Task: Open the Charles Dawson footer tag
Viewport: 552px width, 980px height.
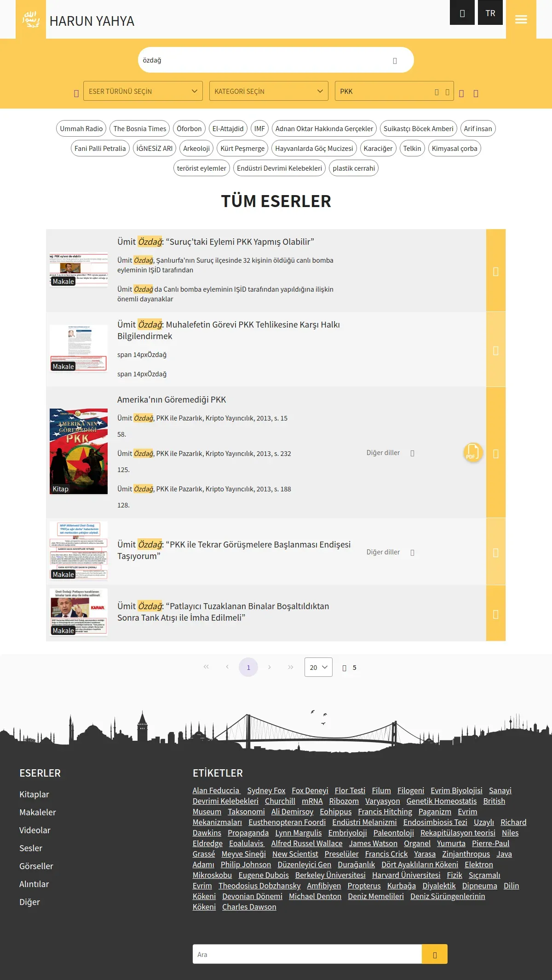Action: 249,907
